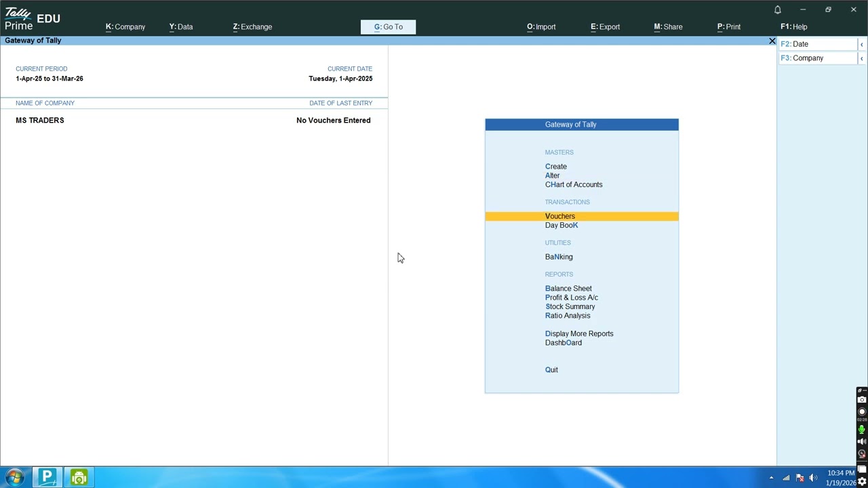868x488 pixels.
Task: Open the Action Center flag tray icon
Action: pyautogui.click(x=800, y=478)
